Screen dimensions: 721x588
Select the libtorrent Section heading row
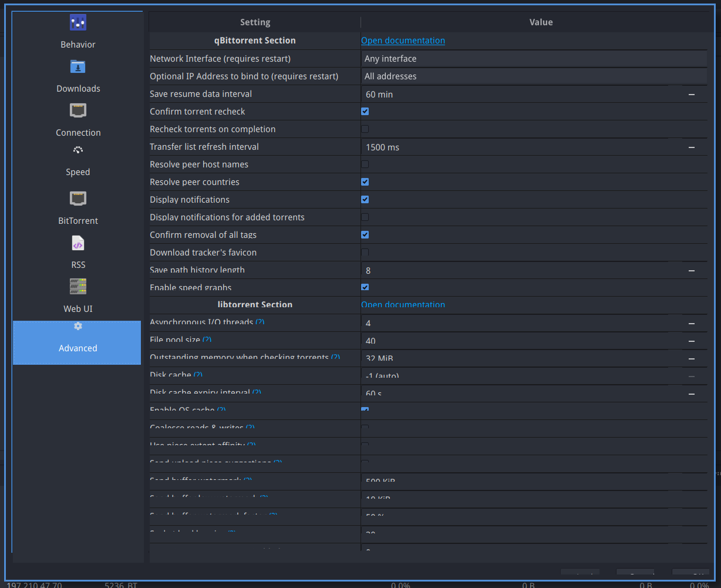coord(255,304)
